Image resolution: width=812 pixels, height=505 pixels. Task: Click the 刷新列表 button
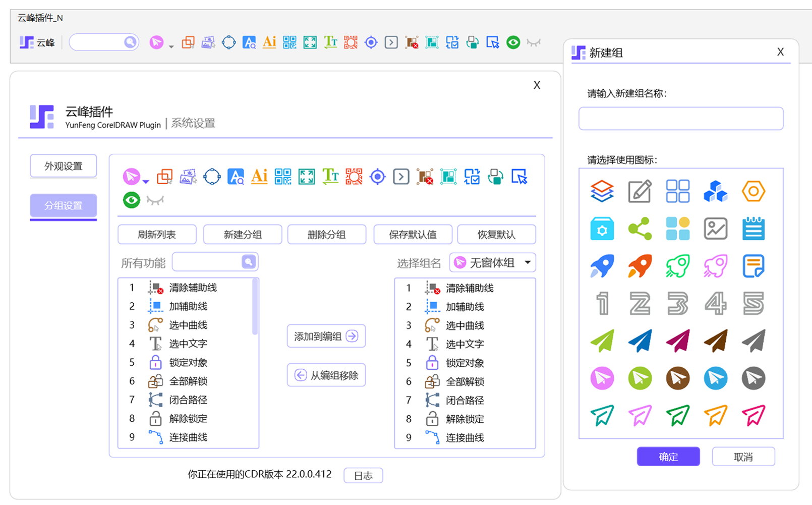(x=157, y=234)
